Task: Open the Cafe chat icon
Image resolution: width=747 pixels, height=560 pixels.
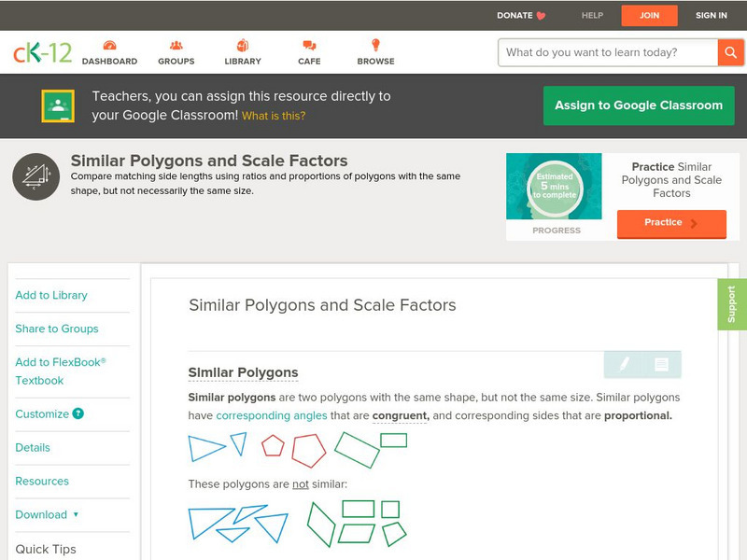Action: pyautogui.click(x=309, y=46)
